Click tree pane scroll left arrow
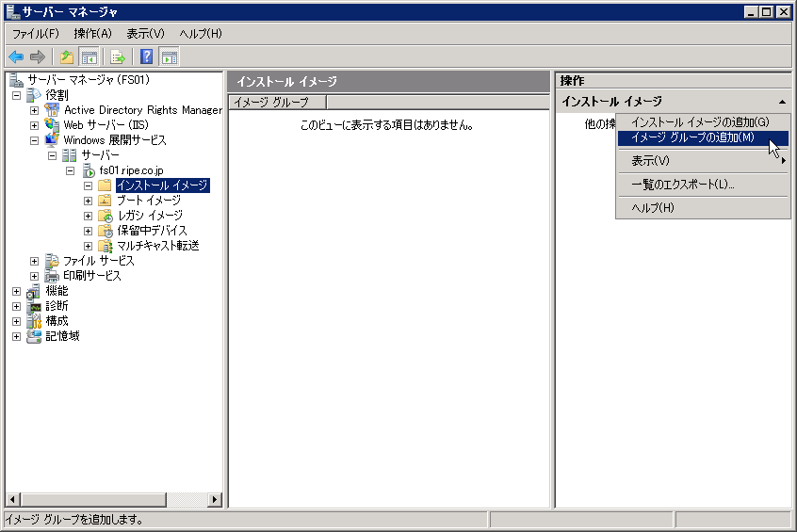Image resolution: width=797 pixels, height=532 pixels. pos(14,500)
